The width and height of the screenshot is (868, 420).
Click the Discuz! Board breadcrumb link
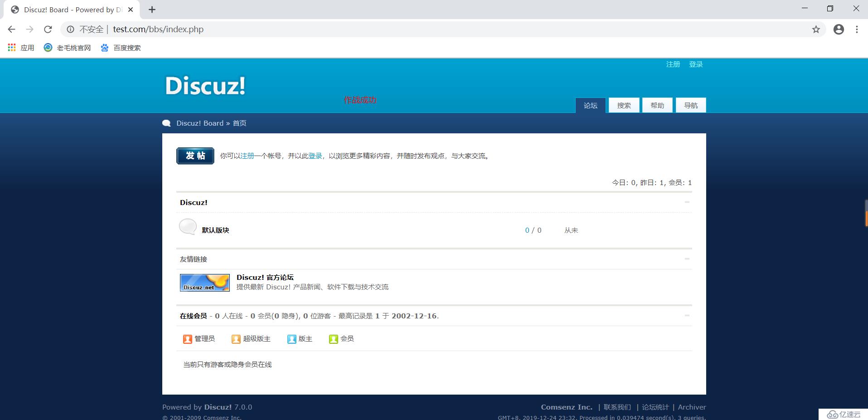pos(200,123)
